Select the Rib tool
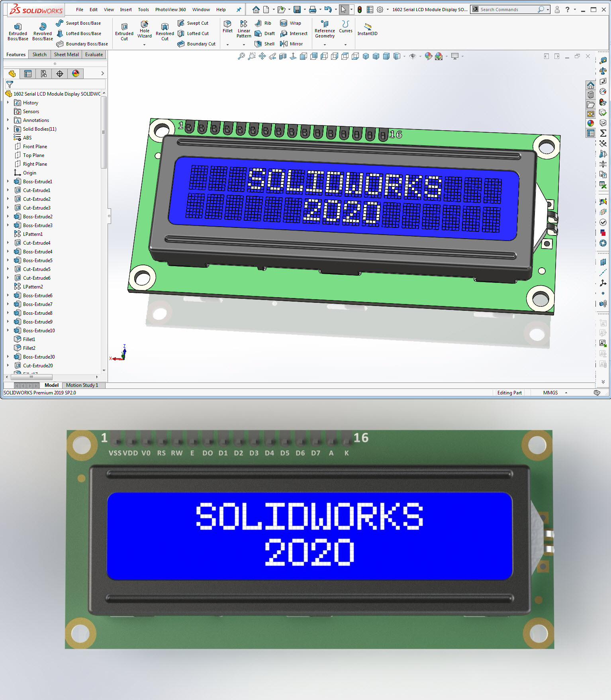Screen dimensions: 611x700 coord(263,23)
